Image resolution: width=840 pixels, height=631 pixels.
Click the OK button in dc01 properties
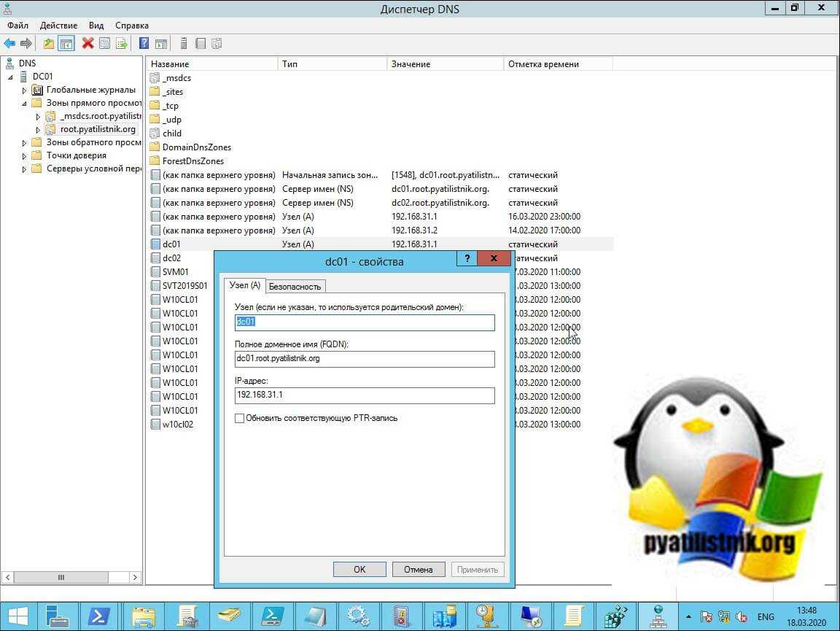pyautogui.click(x=359, y=570)
